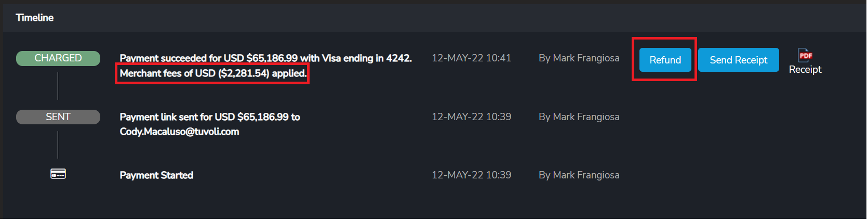Click By Mark Frangiosa on Payment Started row

coord(579,175)
